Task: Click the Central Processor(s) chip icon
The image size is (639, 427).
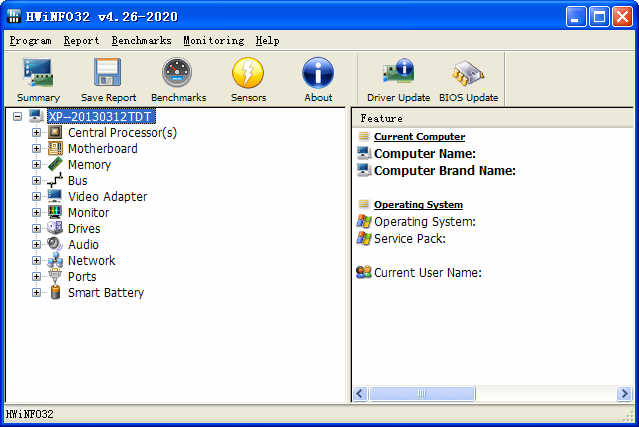Action: (x=55, y=132)
